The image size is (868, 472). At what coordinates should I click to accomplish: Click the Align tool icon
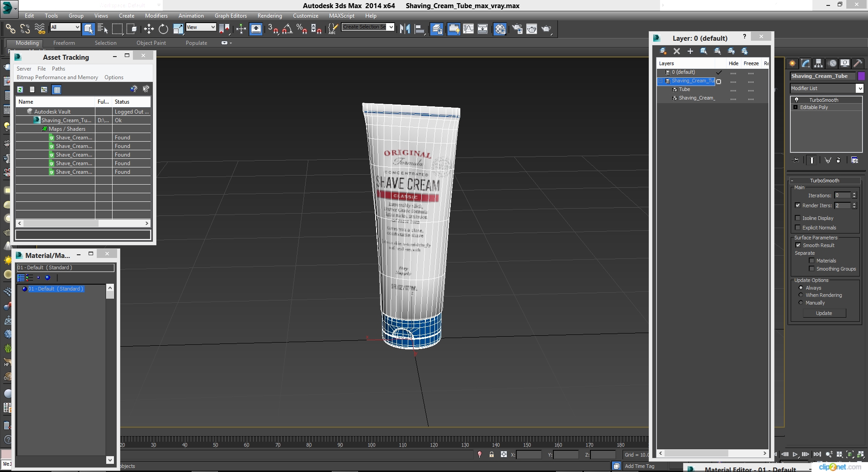coord(420,29)
